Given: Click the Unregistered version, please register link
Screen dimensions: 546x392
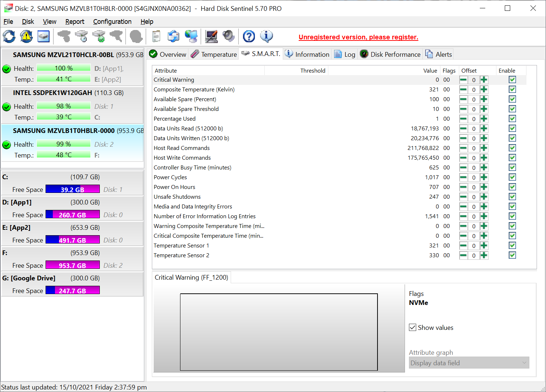Looking at the screenshot, I should [x=358, y=37].
